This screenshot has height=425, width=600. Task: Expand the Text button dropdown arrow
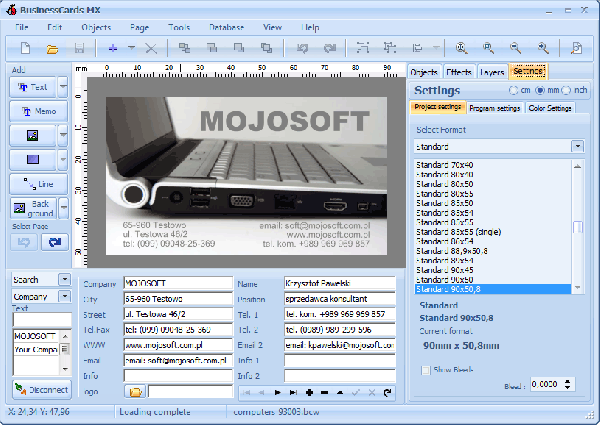(x=62, y=87)
